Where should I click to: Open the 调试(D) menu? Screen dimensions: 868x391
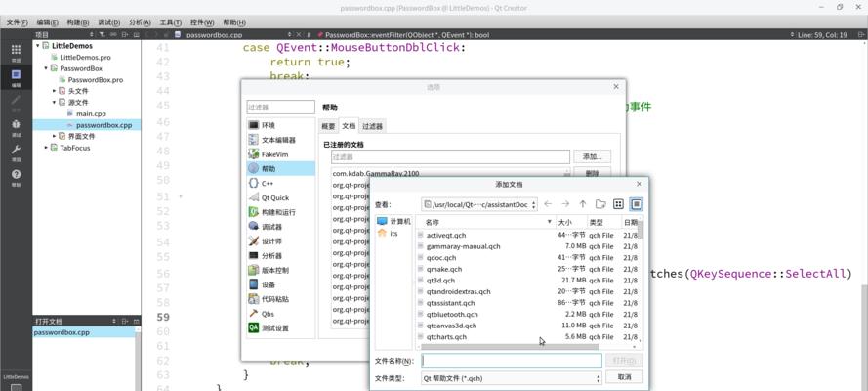109,22
